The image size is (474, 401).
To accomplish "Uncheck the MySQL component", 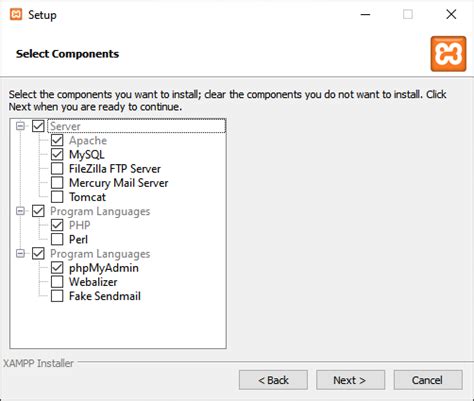I will [x=57, y=154].
